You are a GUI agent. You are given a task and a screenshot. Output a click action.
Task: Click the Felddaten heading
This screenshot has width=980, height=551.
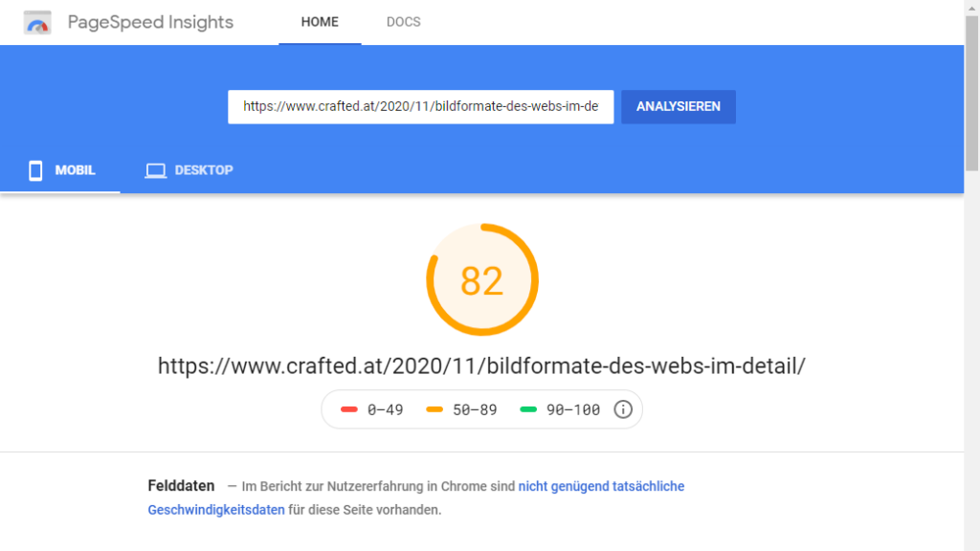181,485
